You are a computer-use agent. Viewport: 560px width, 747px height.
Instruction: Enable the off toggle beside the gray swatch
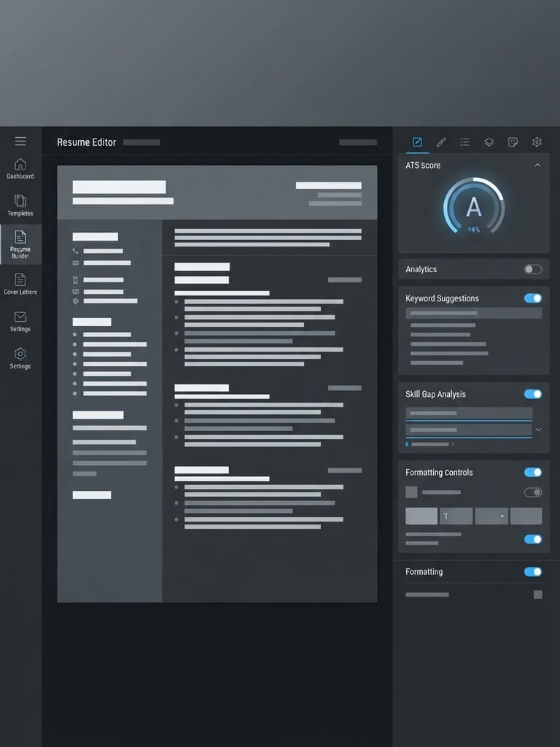point(533,492)
